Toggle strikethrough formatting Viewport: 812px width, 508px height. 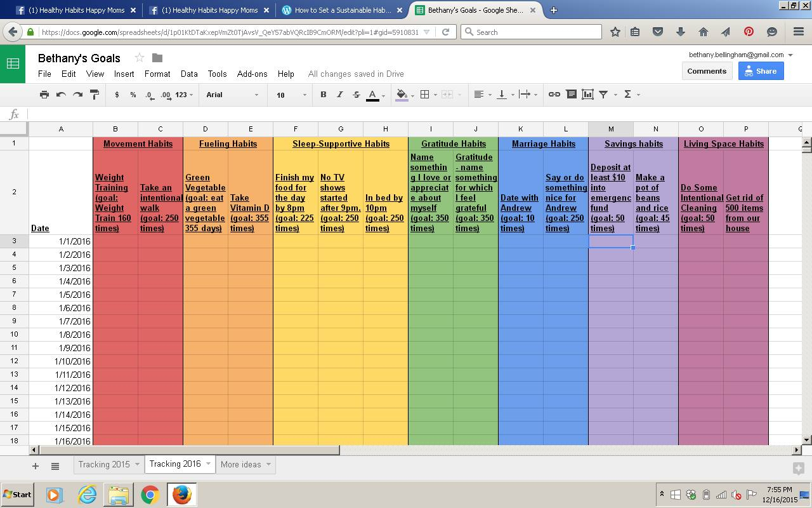[x=356, y=95]
